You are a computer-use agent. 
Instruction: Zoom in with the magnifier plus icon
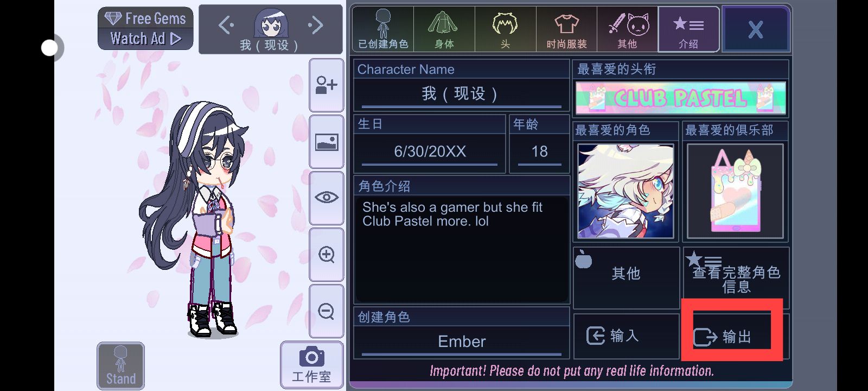point(327,255)
